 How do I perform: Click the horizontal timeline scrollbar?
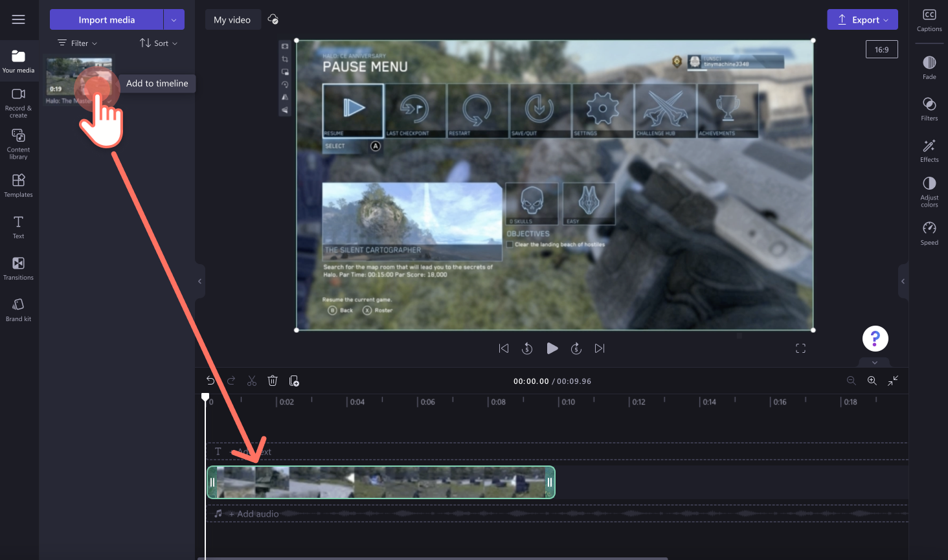pyautogui.click(x=433, y=558)
